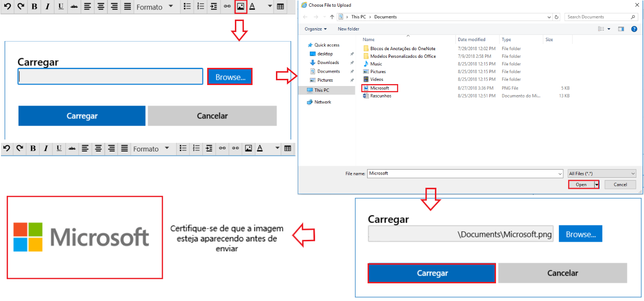644x301 pixels.
Task: Click Redo in the upper editor toolbar
Action: tap(21, 7)
